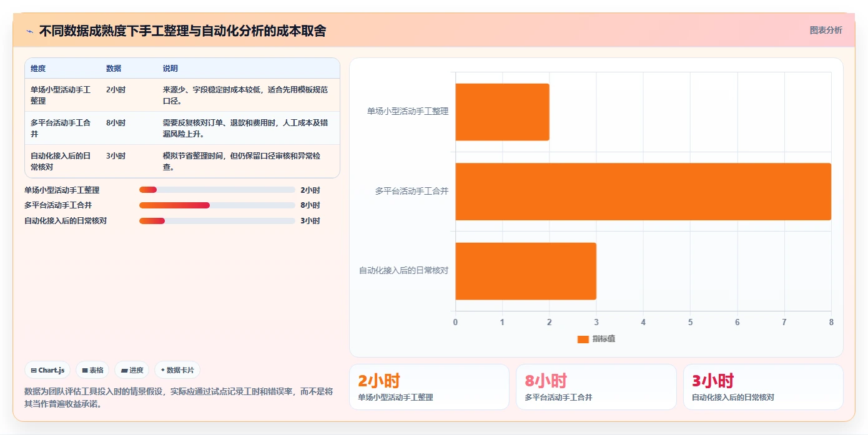Click the 2小时 value beside the progress bar
This screenshot has width=868, height=435.
[x=310, y=190]
